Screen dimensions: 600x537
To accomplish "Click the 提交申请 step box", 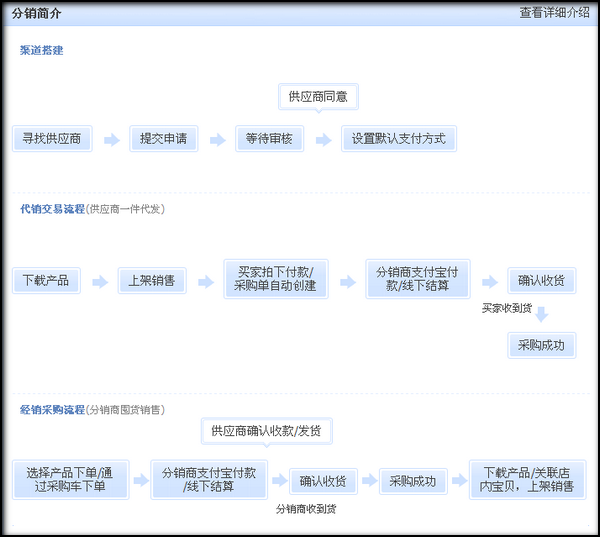I will 163,139.
